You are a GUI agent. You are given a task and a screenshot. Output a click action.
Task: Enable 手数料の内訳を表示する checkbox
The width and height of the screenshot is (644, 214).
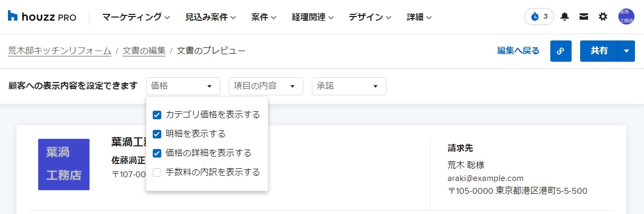click(157, 172)
